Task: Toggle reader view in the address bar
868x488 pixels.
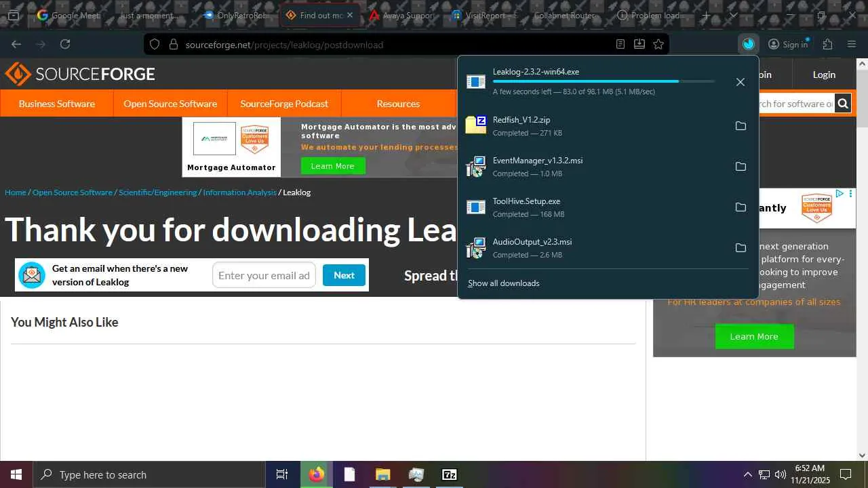Action: 620,45
